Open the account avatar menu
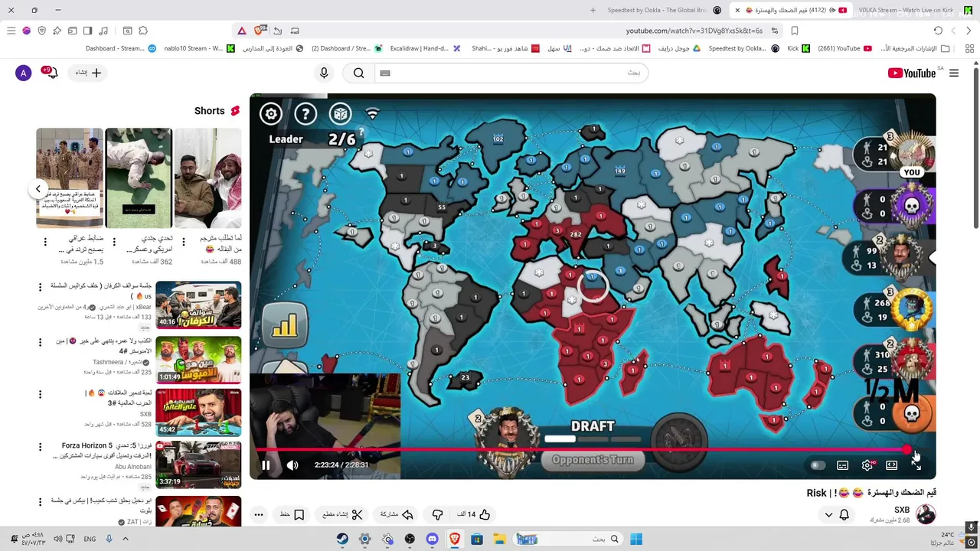Image resolution: width=980 pixels, height=551 pixels. point(23,73)
